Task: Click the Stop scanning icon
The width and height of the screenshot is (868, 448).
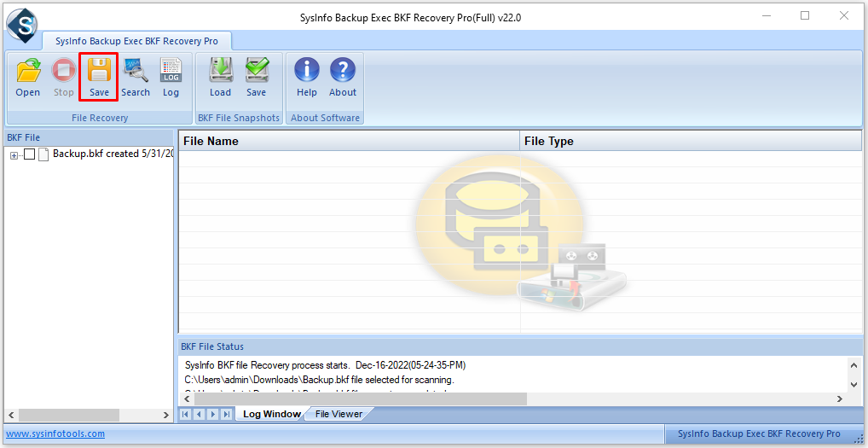Action: pos(64,78)
